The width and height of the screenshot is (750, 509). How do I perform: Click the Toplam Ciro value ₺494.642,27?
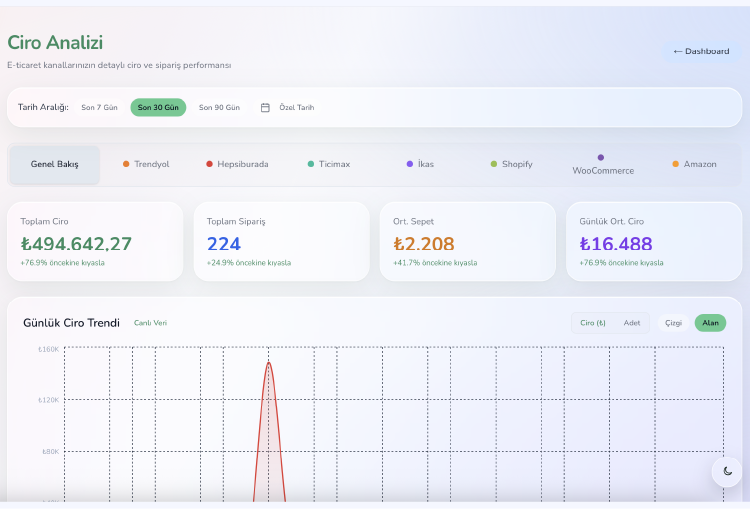click(x=76, y=244)
